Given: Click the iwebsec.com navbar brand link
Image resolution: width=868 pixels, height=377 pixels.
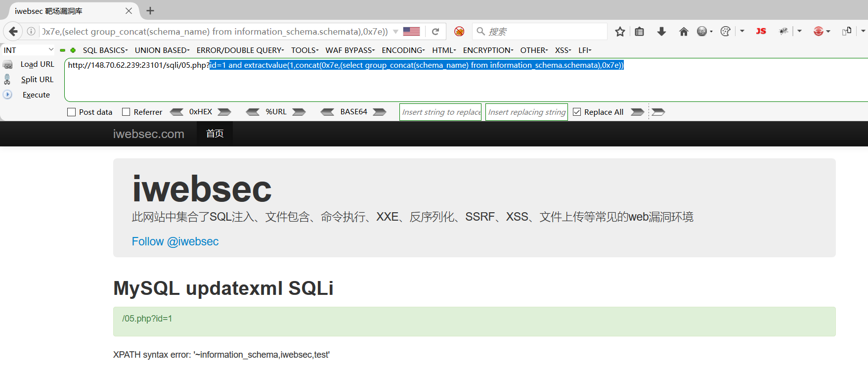Looking at the screenshot, I should [148, 134].
